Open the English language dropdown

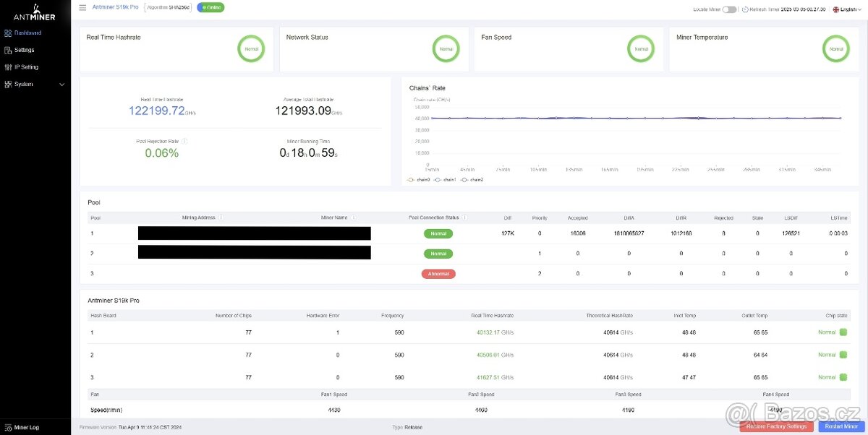point(848,9)
